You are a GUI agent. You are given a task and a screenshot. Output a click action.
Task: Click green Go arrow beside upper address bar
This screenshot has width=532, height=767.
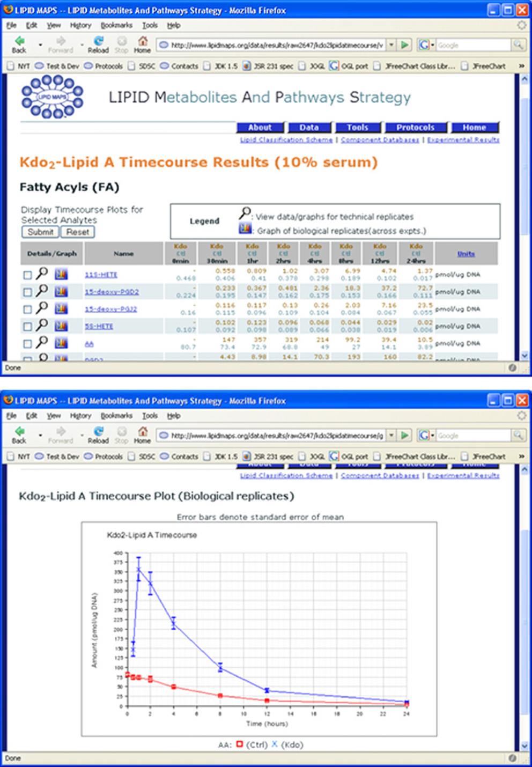[x=405, y=45]
